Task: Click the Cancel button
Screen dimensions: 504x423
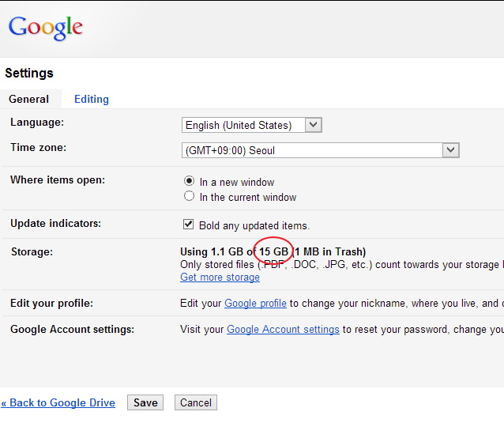Action: click(x=196, y=402)
